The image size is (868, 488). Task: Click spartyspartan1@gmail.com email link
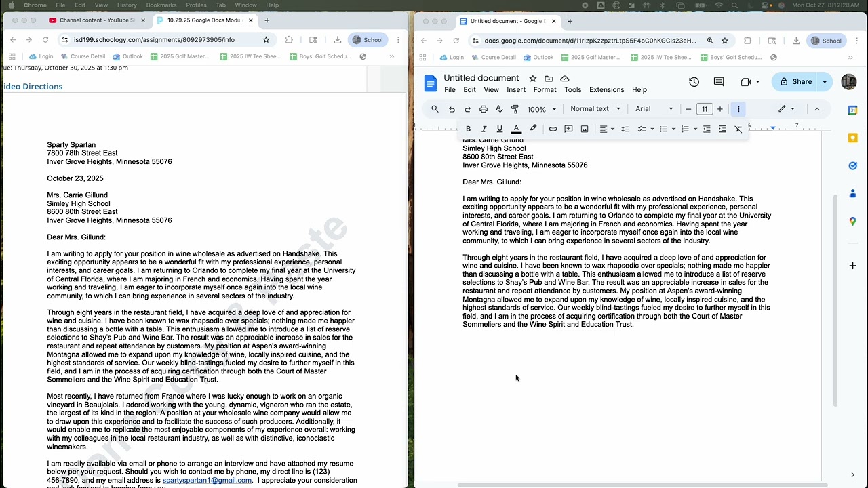[207, 481]
